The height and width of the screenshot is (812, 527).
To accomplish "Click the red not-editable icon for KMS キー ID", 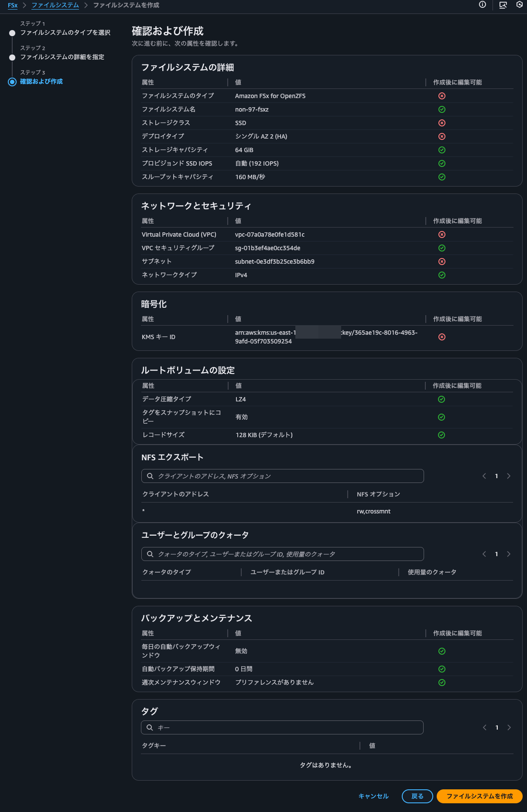I will [442, 337].
